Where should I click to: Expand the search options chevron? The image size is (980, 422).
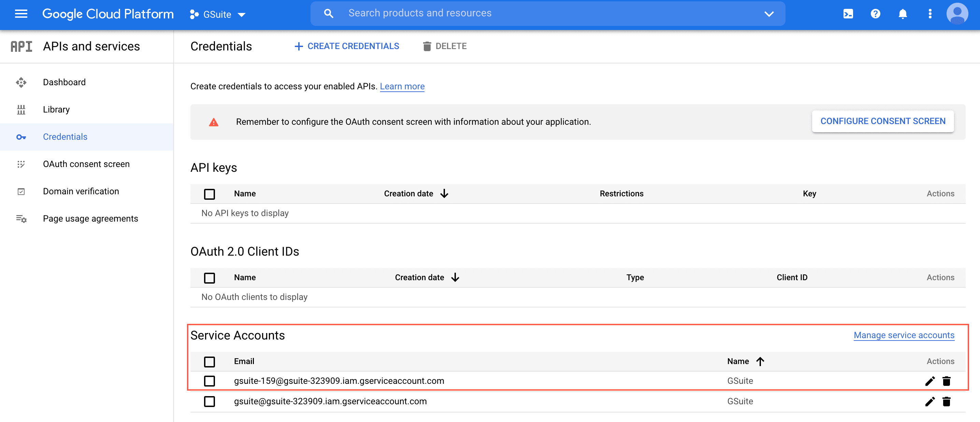pos(769,14)
